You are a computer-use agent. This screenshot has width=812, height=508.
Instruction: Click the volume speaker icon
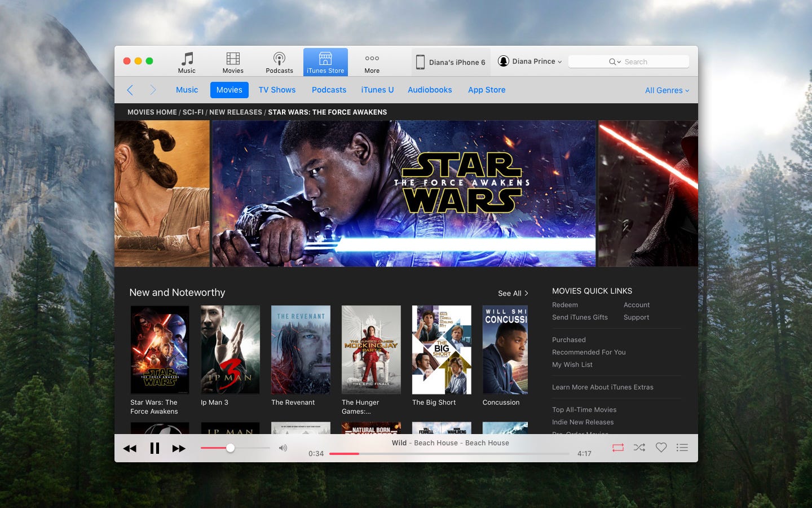283,448
